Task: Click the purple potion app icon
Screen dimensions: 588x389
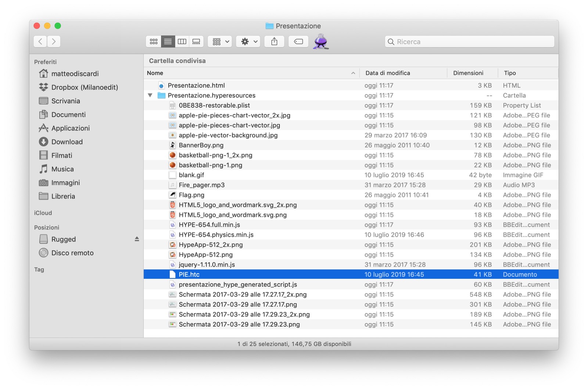Action: [x=321, y=42]
